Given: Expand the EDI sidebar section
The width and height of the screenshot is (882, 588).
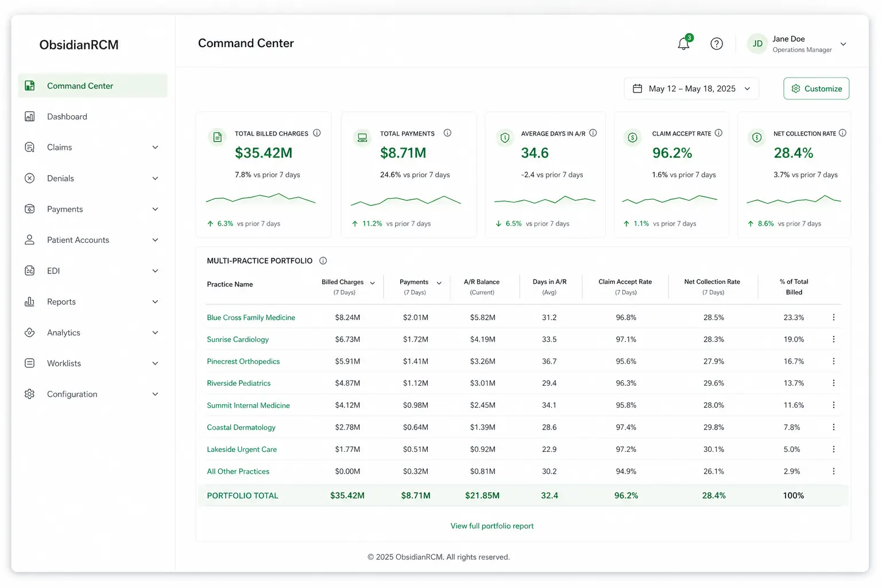Looking at the screenshot, I should [155, 271].
